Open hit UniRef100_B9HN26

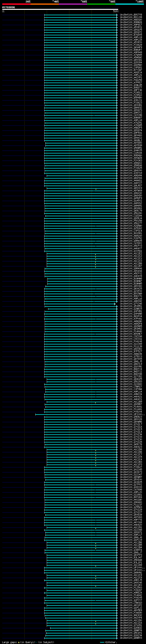click(x=131, y=22)
